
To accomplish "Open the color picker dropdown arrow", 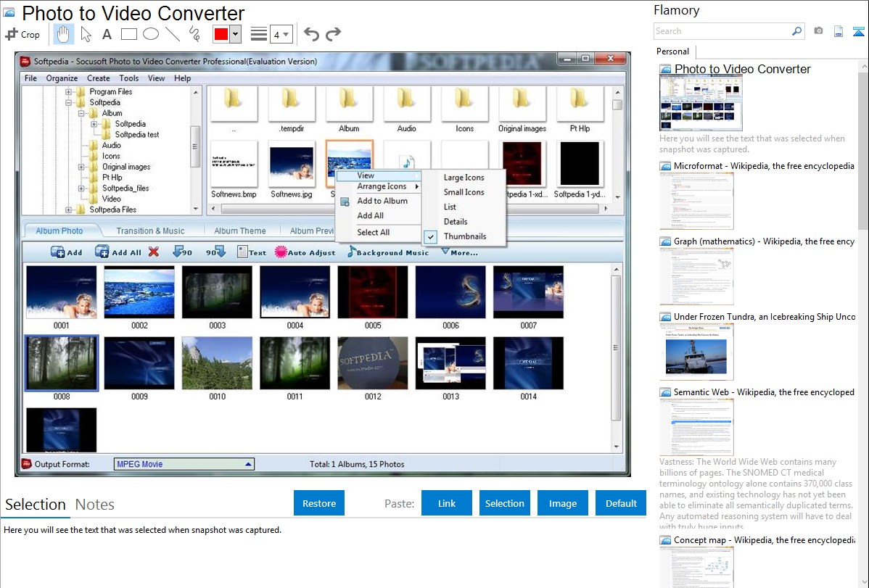I will click(x=236, y=34).
